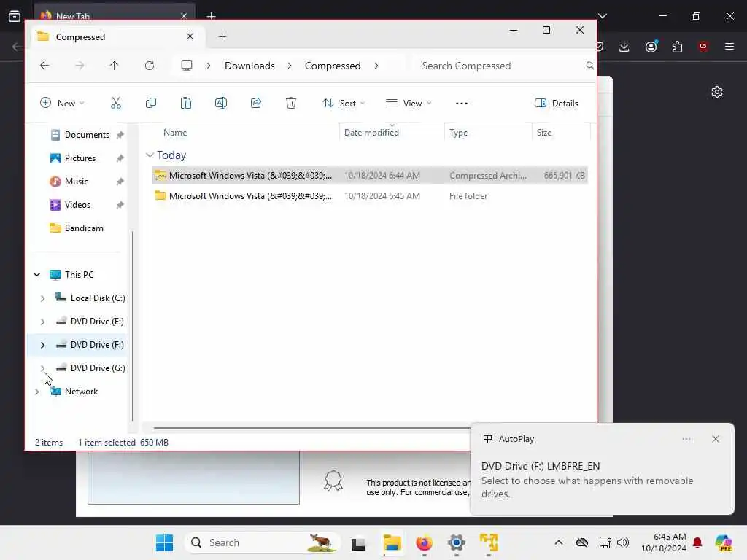
Task: Collapse the Today group
Action: point(150,155)
